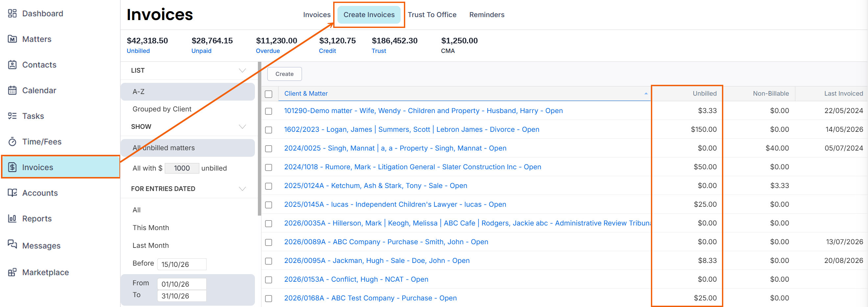Screen dimensions: 868x307
Task: Click the Matters sidebar icon
Action: click(12, 39)
